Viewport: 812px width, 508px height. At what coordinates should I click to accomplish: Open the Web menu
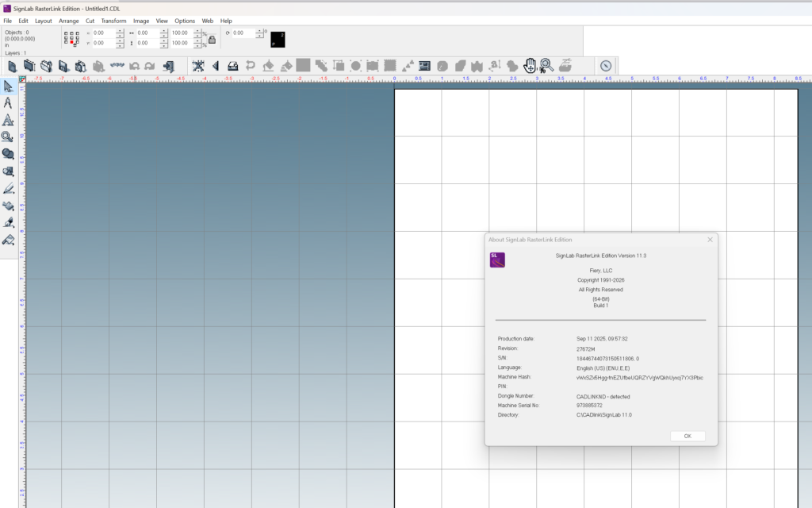click(x=208, y=21)
